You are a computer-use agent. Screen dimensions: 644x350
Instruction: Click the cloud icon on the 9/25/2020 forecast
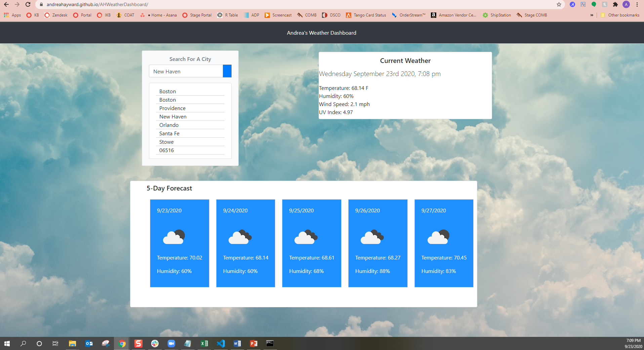(x=306, y=237)
